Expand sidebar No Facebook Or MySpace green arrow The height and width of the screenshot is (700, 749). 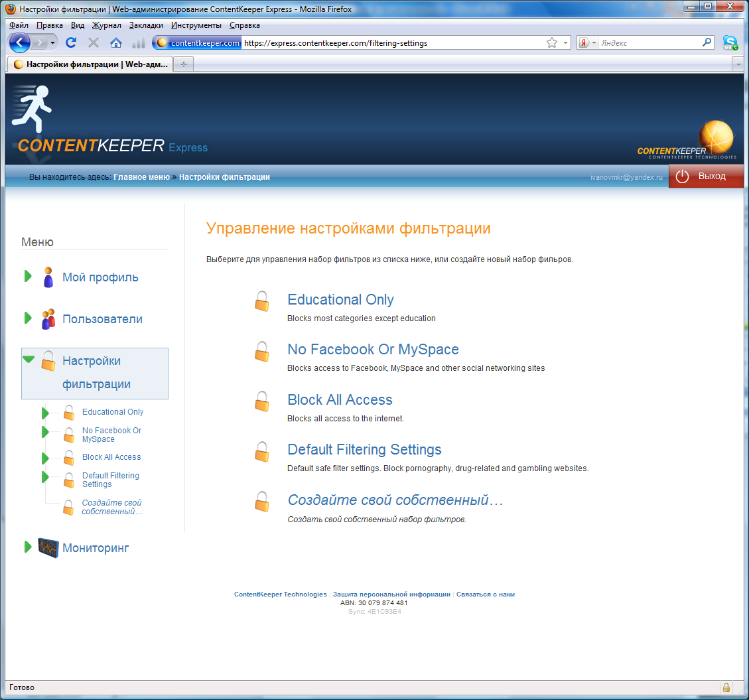[45, 432]
